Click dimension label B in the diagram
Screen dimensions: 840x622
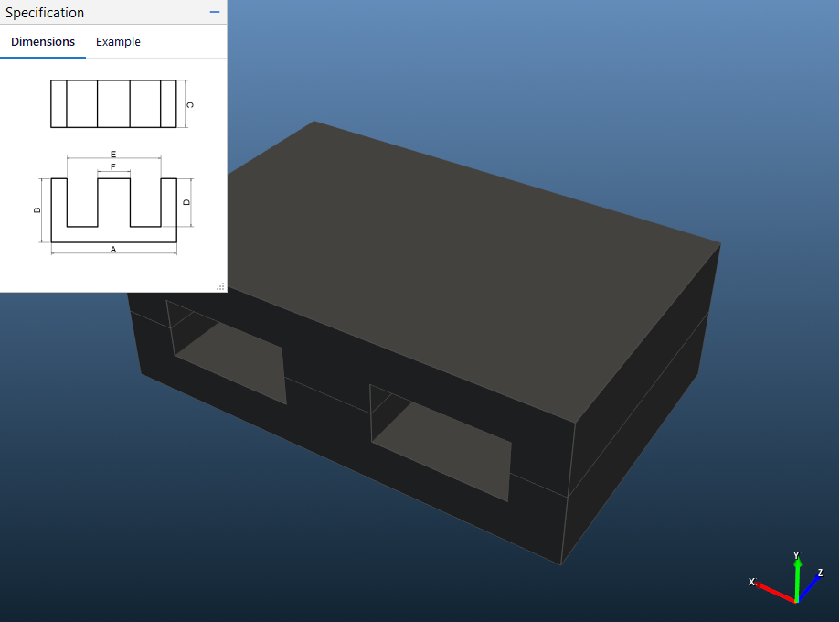click(37, 209)
